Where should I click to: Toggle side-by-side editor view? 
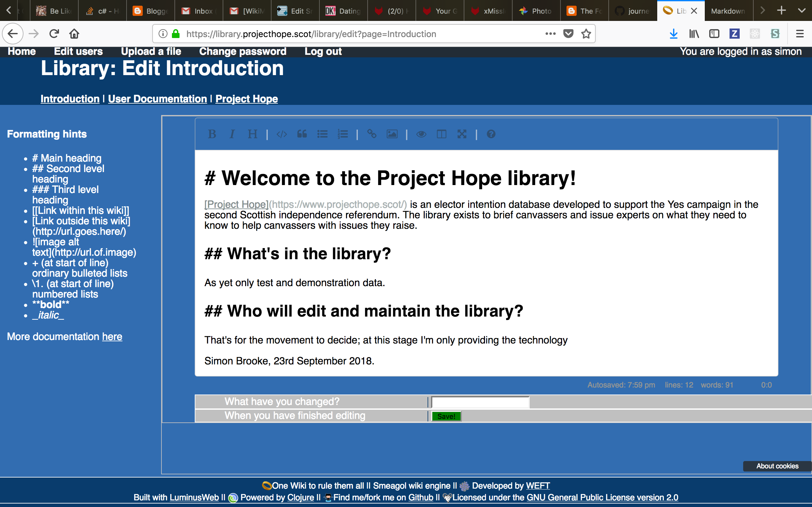pos(442,134)
